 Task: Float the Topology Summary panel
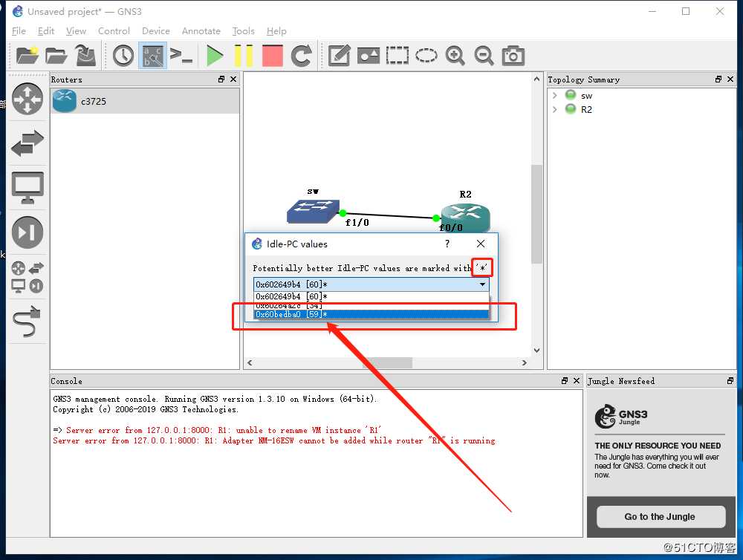click(x=718, y=79)
